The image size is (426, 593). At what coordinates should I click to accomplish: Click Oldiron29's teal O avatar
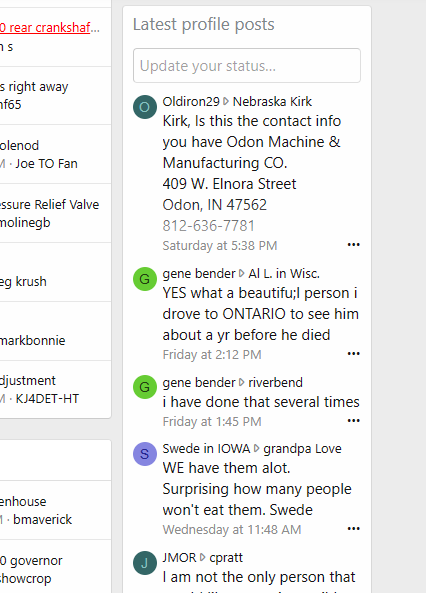pos(145,107)
